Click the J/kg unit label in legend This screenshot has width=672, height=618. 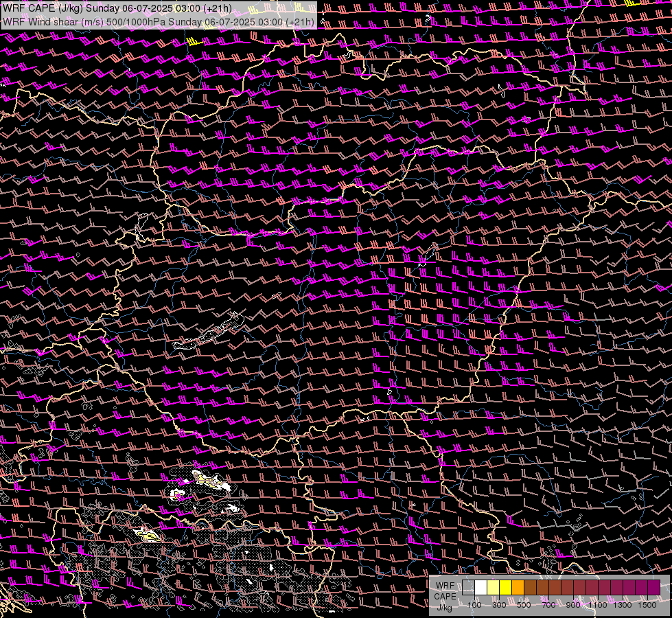click(x=445, y=608)
